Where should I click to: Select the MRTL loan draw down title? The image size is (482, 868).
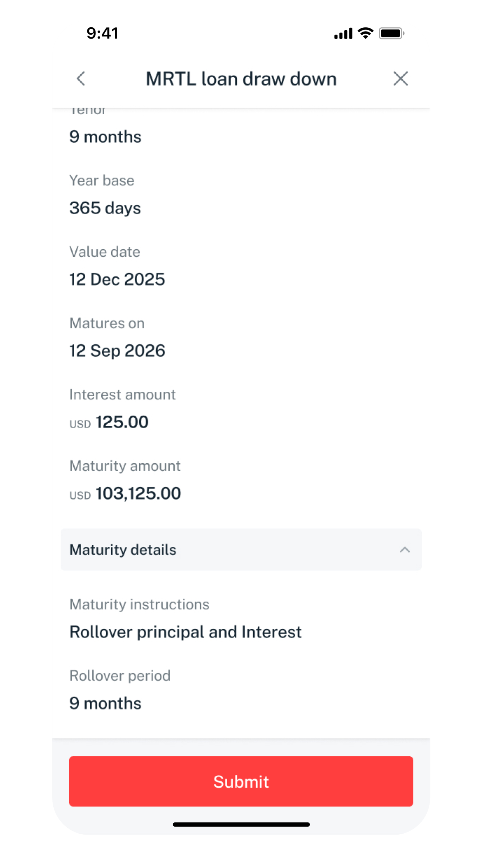point(241,79)
